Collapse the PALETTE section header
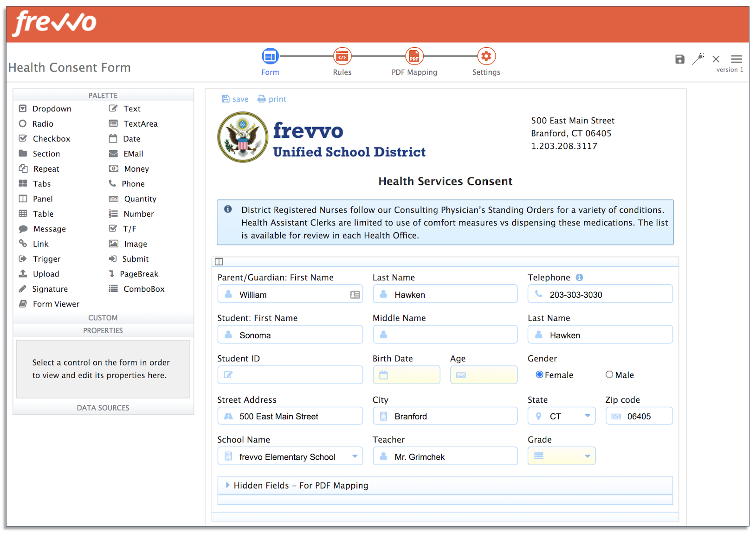Image resolution: width=756 pixels, height=533 pixels. pyautogui.click(x=103, y=96)
